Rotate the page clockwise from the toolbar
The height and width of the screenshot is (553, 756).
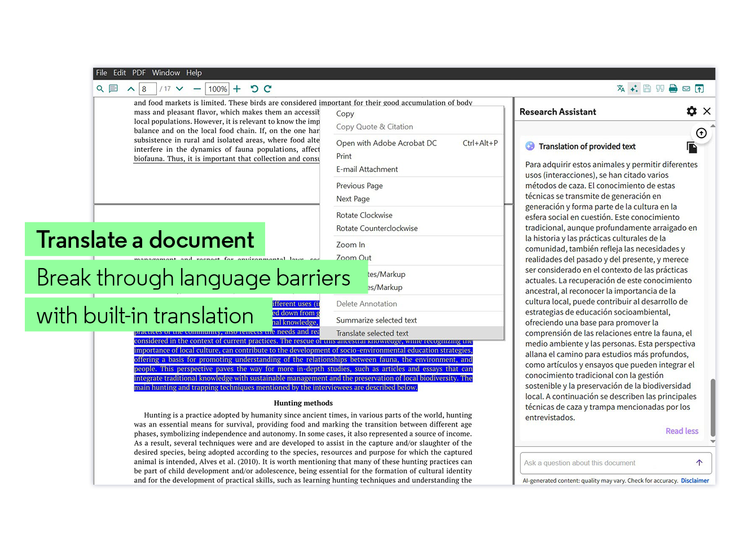tap(267, 89)
